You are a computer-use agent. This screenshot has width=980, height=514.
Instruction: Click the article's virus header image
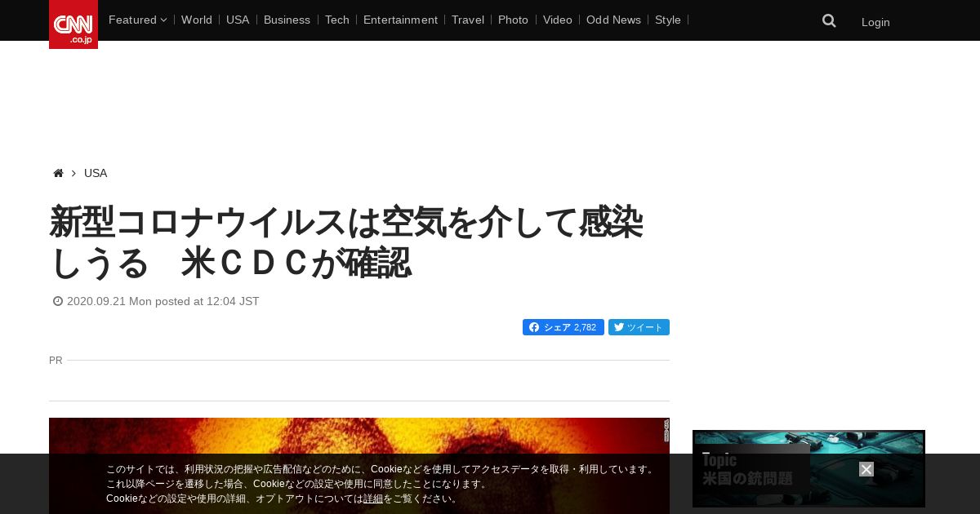[x=359, y=466]
